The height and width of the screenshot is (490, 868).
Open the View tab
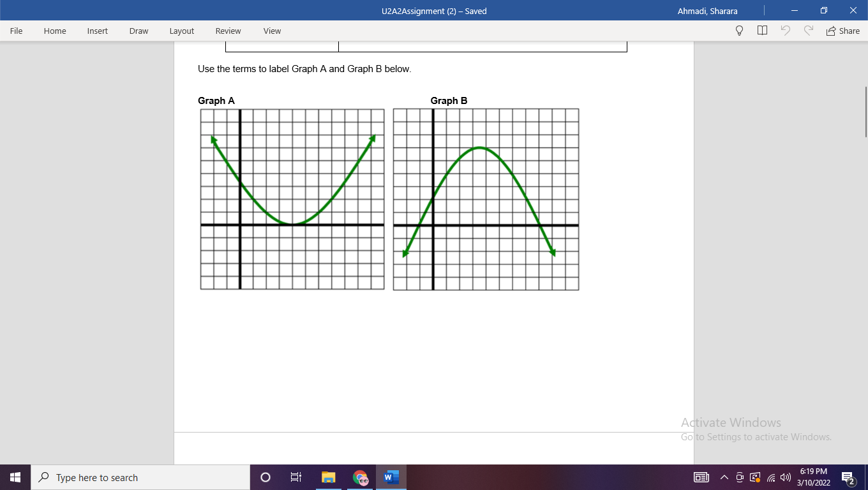(272, 31)
